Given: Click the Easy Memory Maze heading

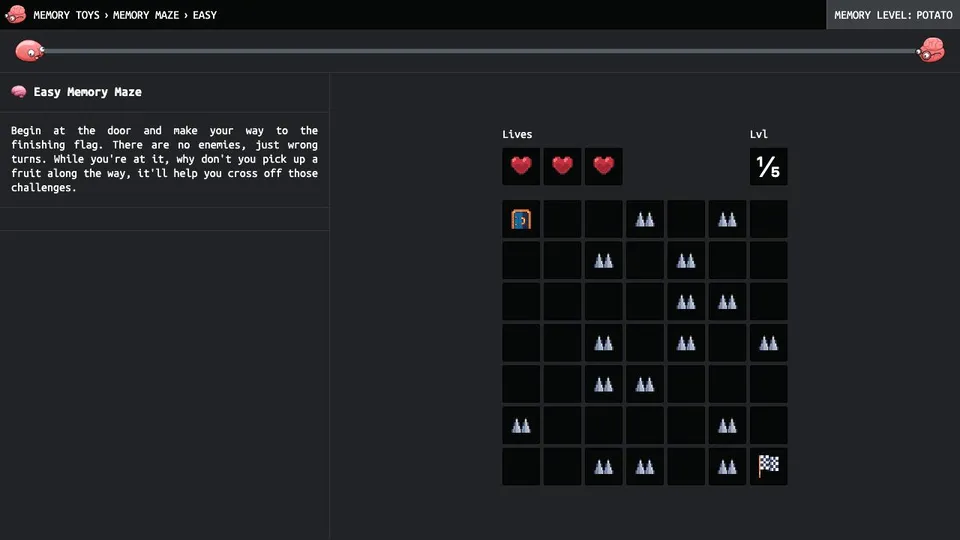Looking at the screenshot, I should coord(88,92).
